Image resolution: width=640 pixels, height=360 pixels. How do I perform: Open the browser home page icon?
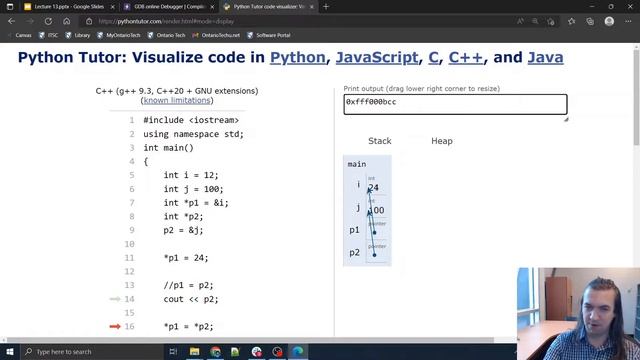coord(67,21)
